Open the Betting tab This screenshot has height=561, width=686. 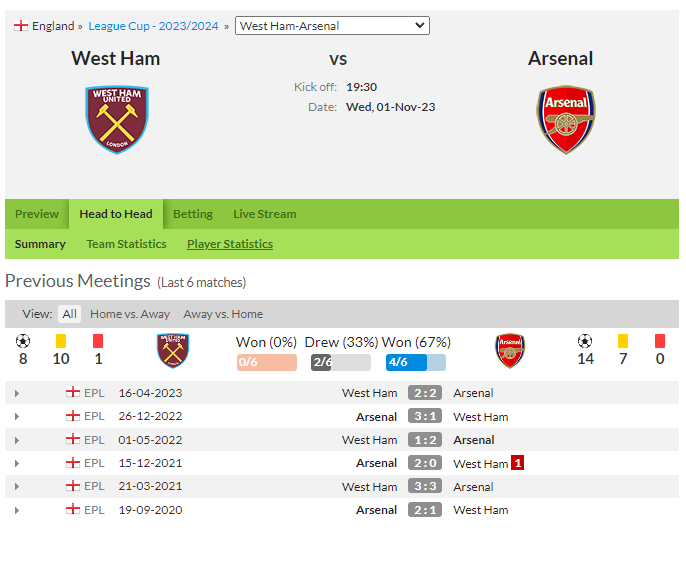[x=193, y=214]
